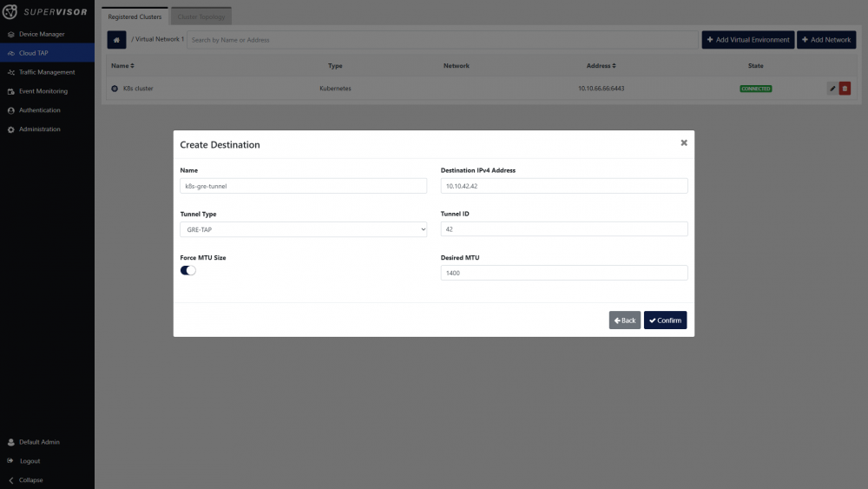Click the pencil edit icon for K8s cluster
This screenshot has height=489, width=868.
(832, 89)
